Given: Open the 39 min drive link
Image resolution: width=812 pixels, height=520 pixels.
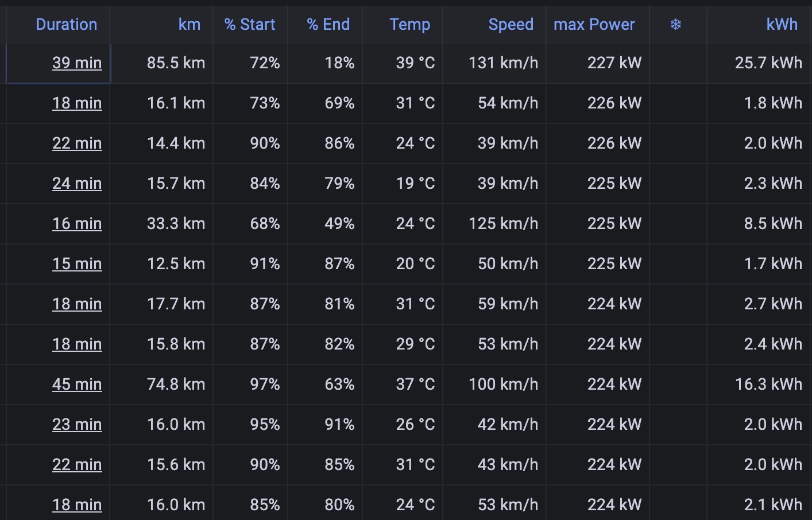Looking at the screenshot, I should click(77, 63).
